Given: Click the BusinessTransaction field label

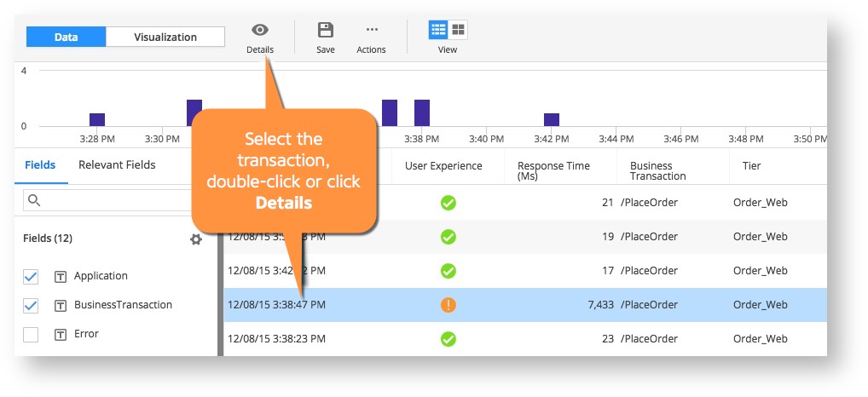Looking at the screenshot, I should click(123, 305).
